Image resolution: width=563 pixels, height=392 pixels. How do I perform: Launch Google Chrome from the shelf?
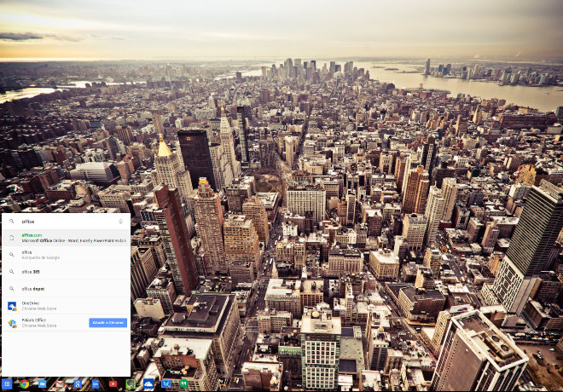(24, 384)
